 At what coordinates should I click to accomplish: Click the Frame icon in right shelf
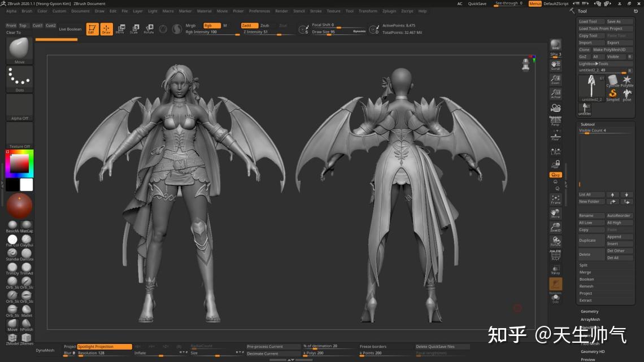pos(555,199)
